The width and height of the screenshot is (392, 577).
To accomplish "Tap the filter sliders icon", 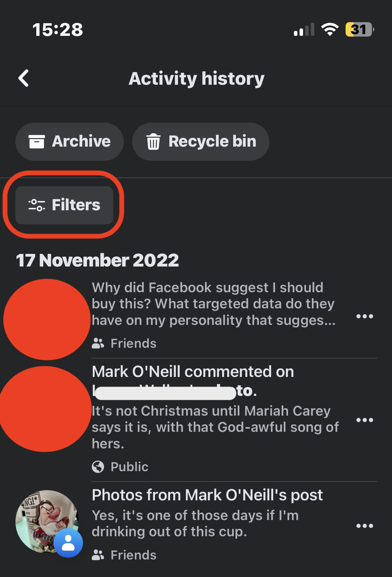I will 37,205.
